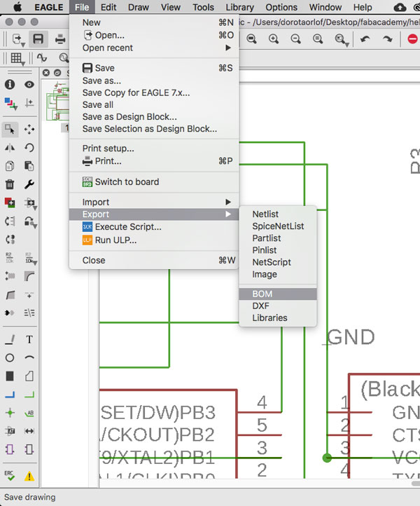The image size is (420, 506).
Task: Activate the Group selection tool
Action: pyautogui.click(x=10, y=129)
